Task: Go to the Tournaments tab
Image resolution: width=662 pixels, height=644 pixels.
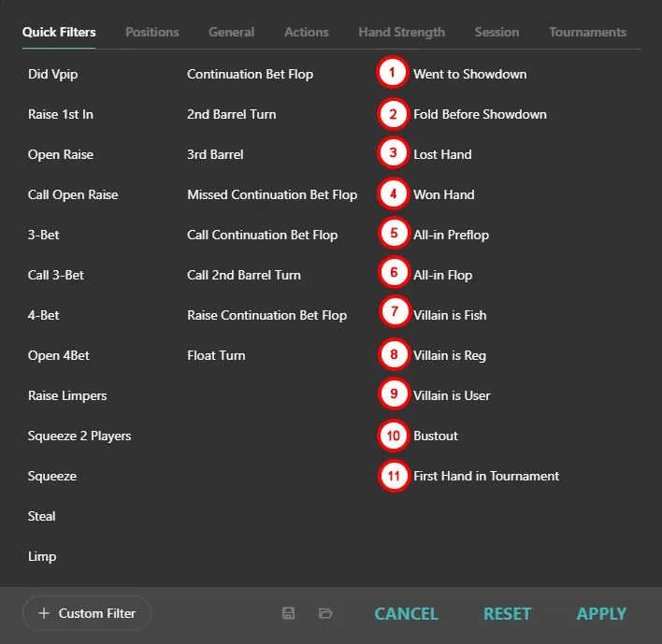Action: (587, 32)
